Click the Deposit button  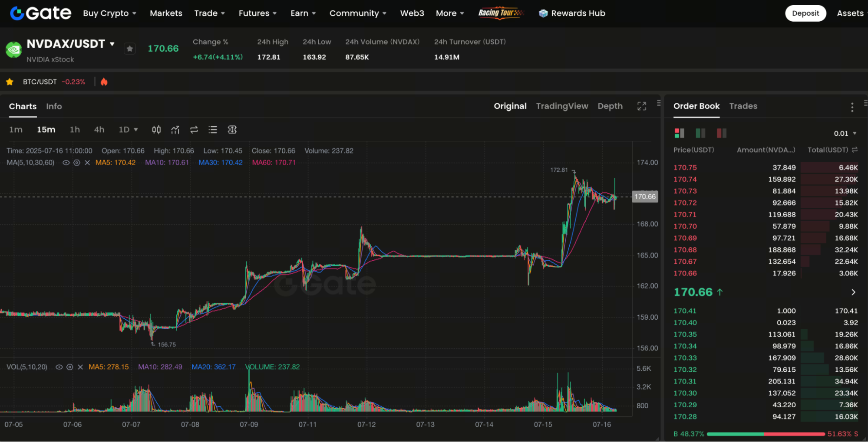point(805,13)
